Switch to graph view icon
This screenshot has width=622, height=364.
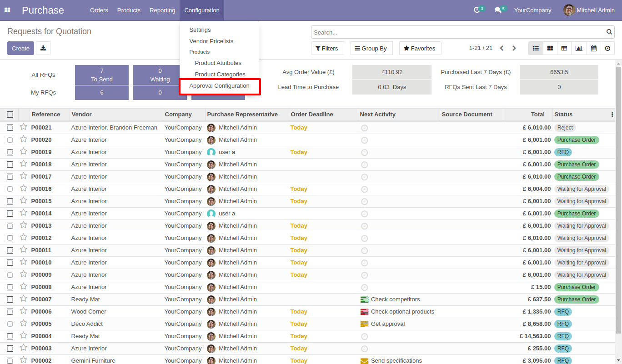pyautogui.click(x=579, y=48)
